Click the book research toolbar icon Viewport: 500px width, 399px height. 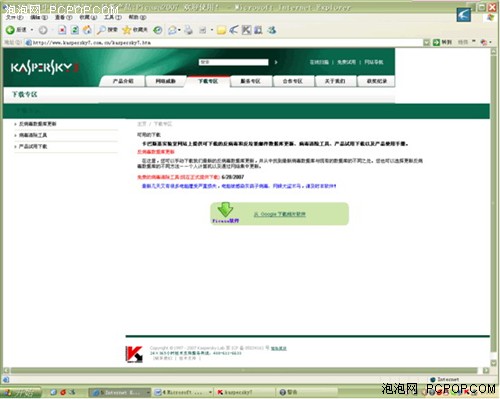pyautogui.click(x=258, y=30)
